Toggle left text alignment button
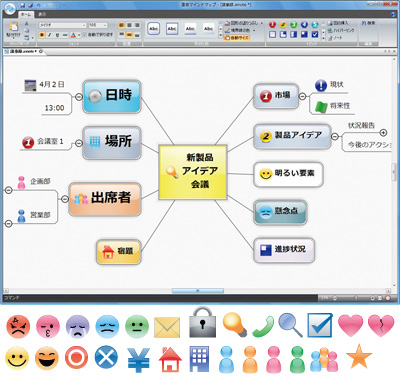The height and width of the screenshot is (376, 400). point(122,25)
